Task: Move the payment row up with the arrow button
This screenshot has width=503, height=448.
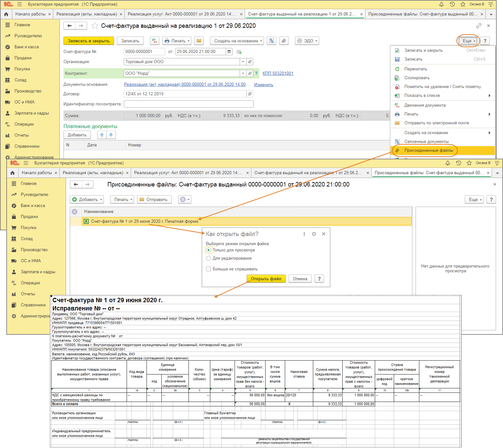Action: pyautogui.click(x=102, y=135)
